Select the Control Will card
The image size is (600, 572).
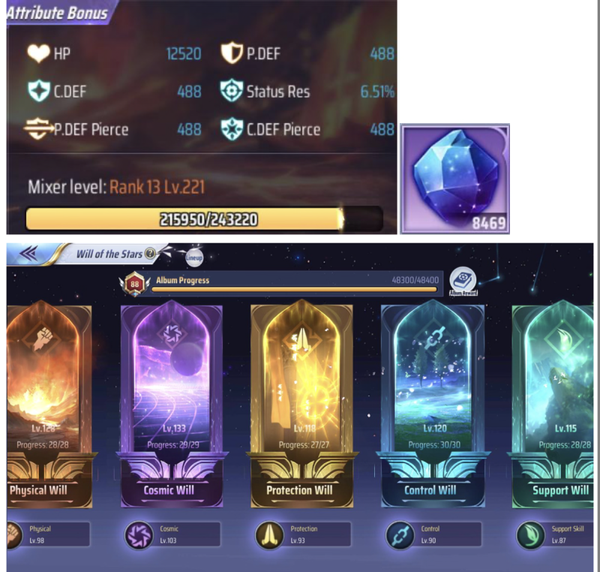point(433,404)
